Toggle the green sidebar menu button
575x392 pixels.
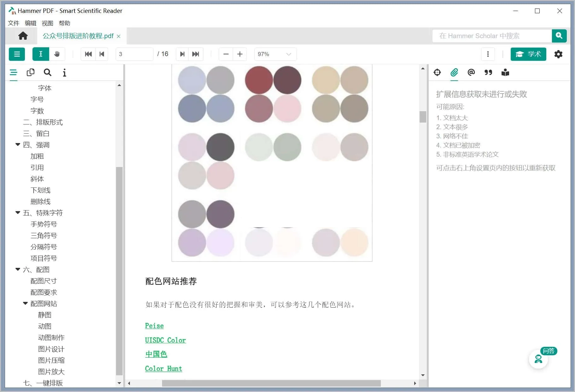pyautogui.click(x=17, y=54)
